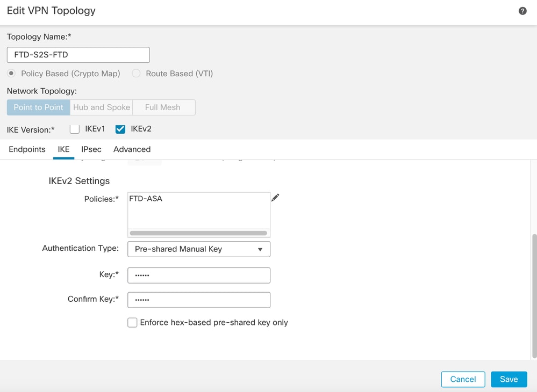Focus the Key password field

tap(199, 275)
